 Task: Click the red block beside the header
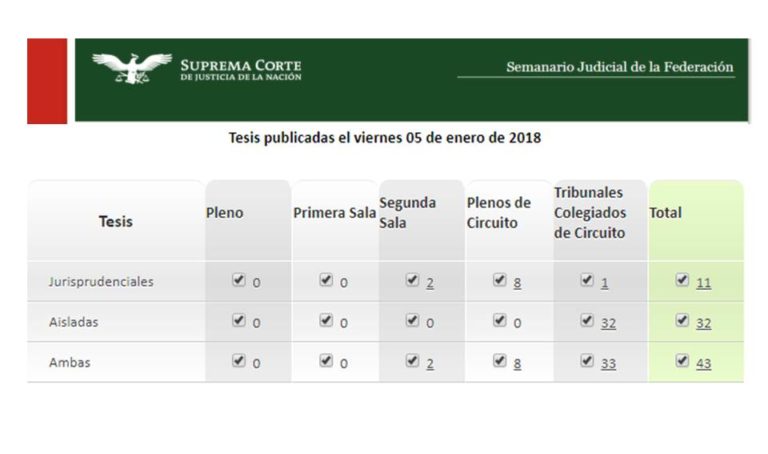tap(47, 81)
